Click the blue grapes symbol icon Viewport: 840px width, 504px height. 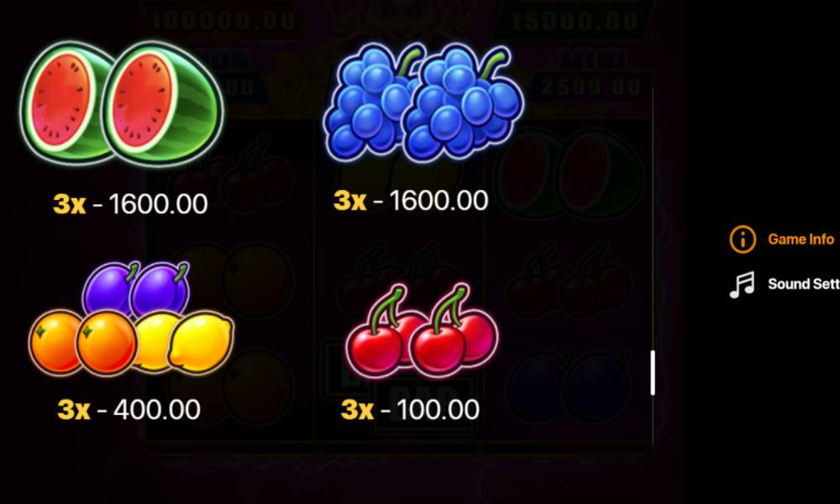pyautogui.click(x=423, y=102)
